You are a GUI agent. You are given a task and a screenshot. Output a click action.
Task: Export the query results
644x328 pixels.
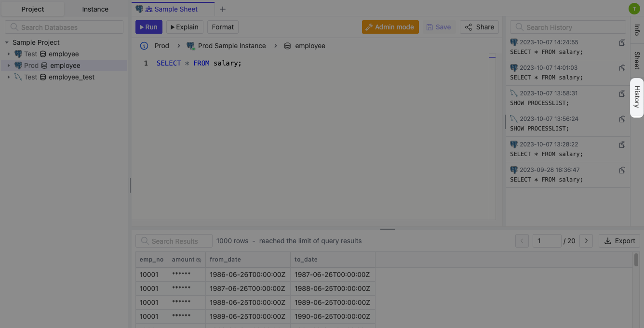[x=619, y=241]
